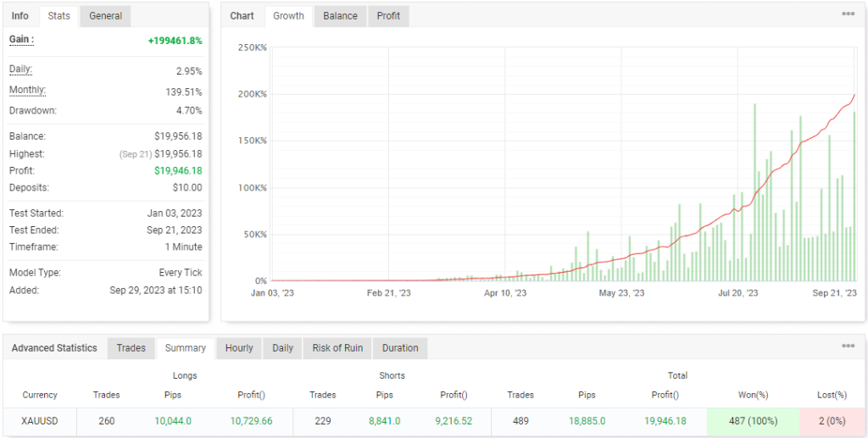Open the Daily tab in Advanced Statistics
Viewport: 868px width, 438px height.
[282, 348]
